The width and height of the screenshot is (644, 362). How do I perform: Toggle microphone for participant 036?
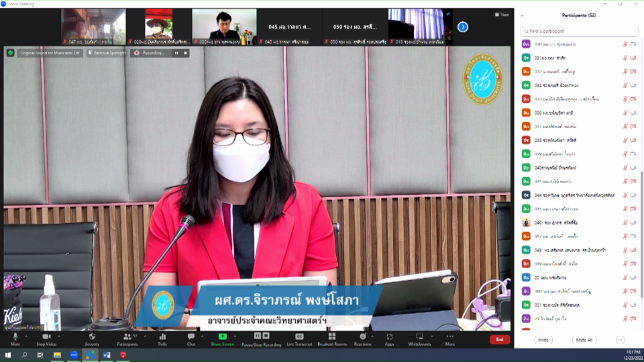pyautogui.click(x=625, y=113)
